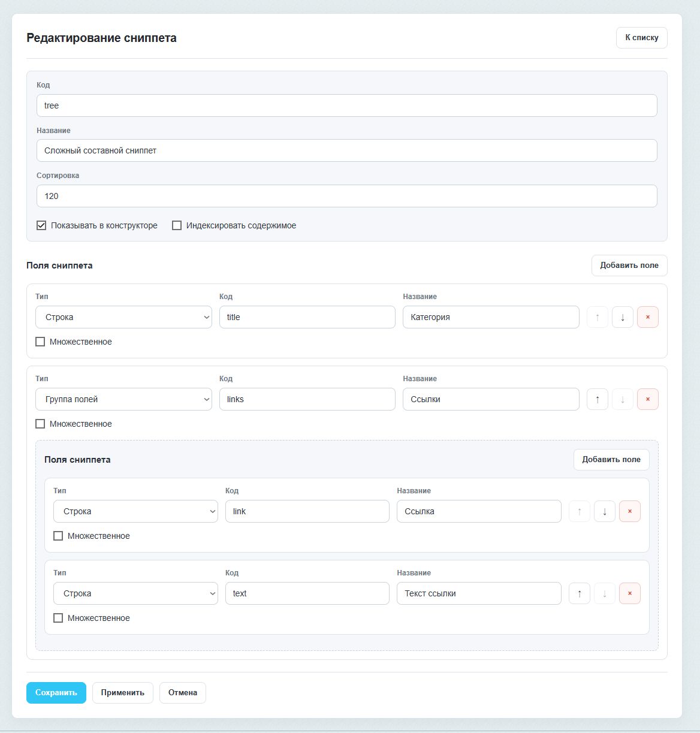Image resolution: width=700 pixels, height=733 pixels.
Task: Move the nested text field up
Action: (580, 593)
